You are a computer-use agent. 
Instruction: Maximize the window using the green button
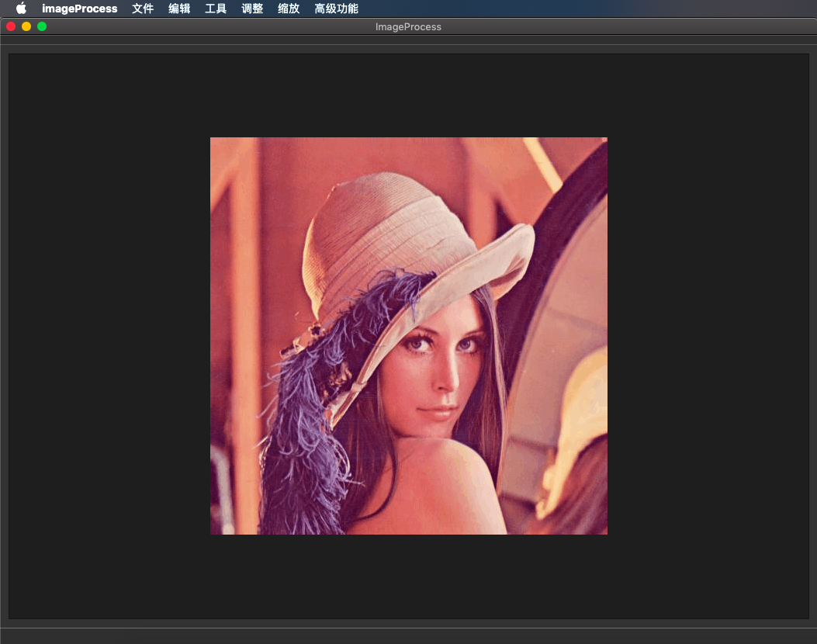click(x=42, y=26)
